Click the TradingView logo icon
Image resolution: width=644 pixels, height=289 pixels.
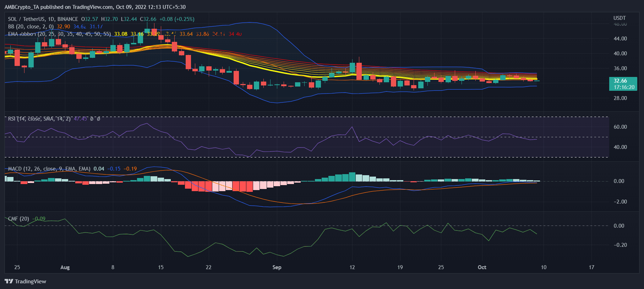click(x=9, y=281)
